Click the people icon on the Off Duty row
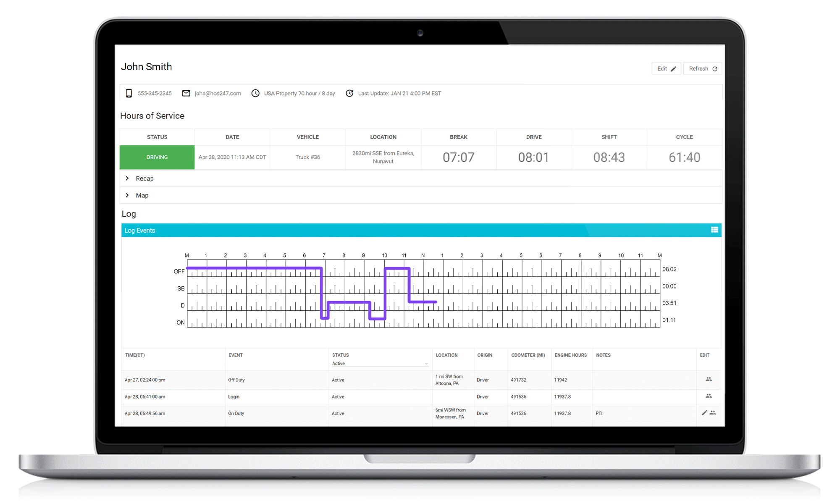The height and width of the screenshot is (504, 840). pyautogui.click(x=709, y=379)
